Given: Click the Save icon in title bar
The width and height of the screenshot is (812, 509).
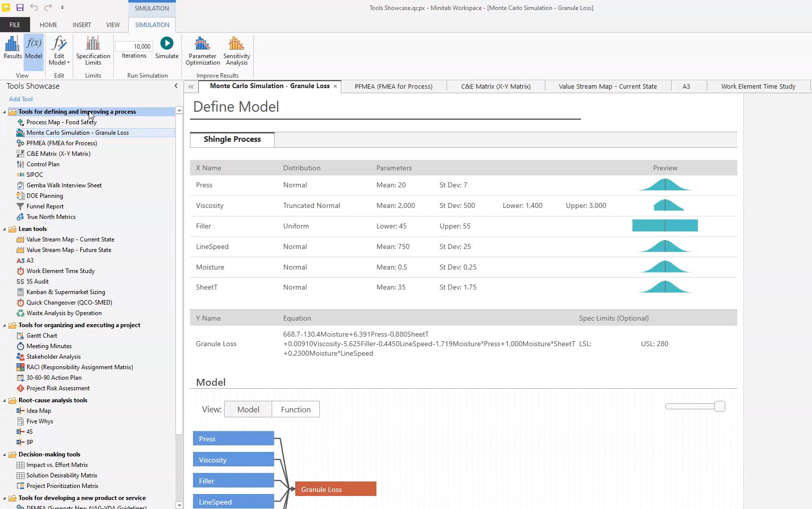Looking at the screenshot, I should coord(20,8).
